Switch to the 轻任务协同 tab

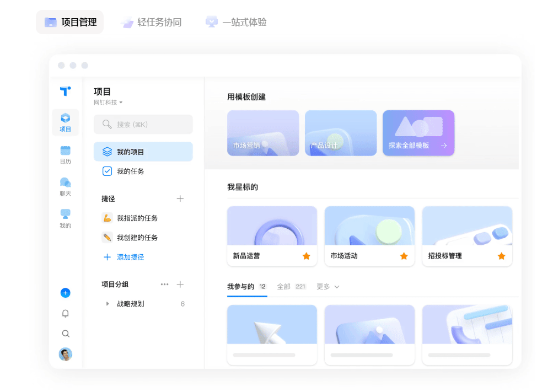[x=151, y=22]
